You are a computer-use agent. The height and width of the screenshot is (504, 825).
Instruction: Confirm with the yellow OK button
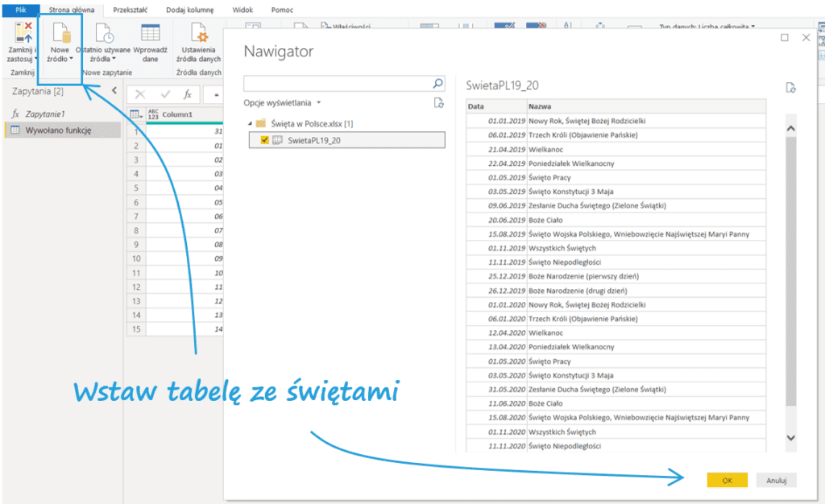(727, 480)
